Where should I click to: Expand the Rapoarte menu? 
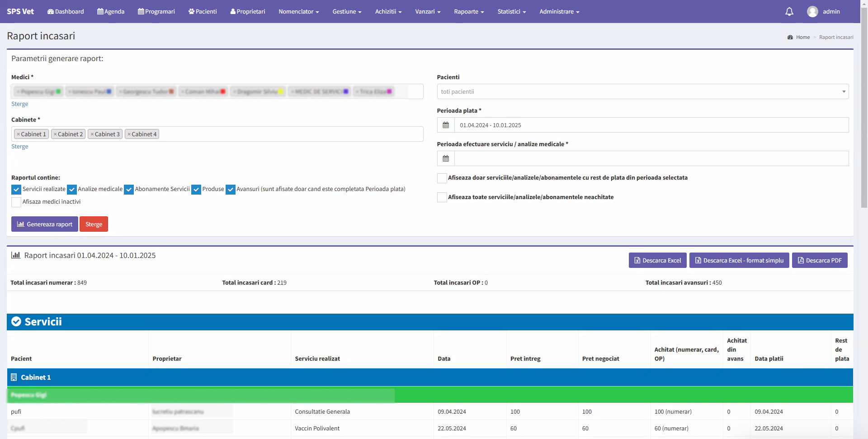click(x=468, y=12)
